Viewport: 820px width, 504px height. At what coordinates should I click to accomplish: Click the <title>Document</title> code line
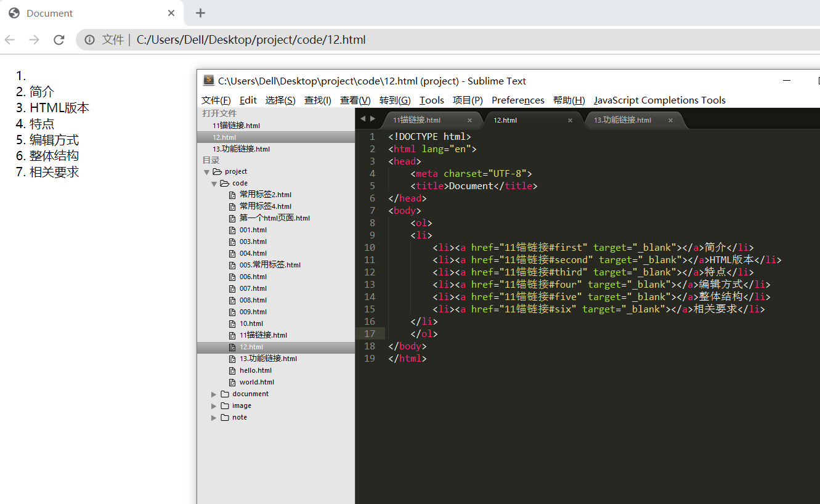pos(474,186)
